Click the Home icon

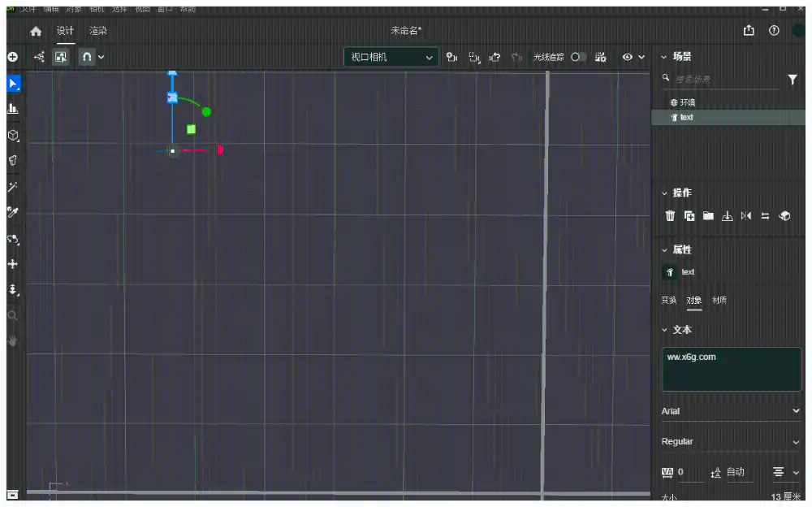(36, 31)
